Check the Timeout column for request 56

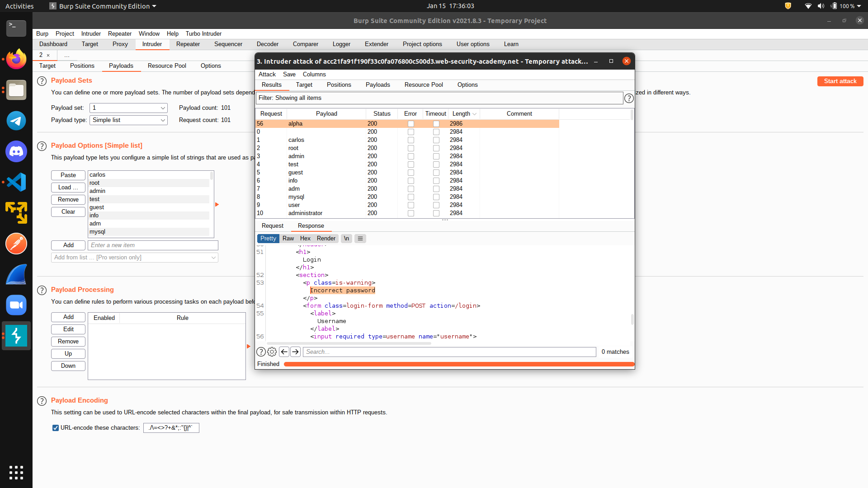436,123
